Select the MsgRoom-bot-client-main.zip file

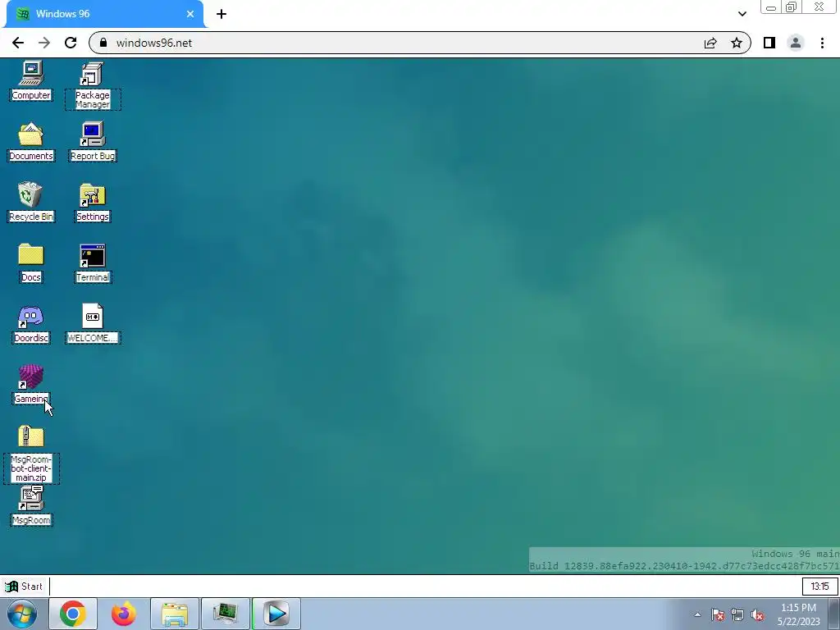click(x=31, y=454)
